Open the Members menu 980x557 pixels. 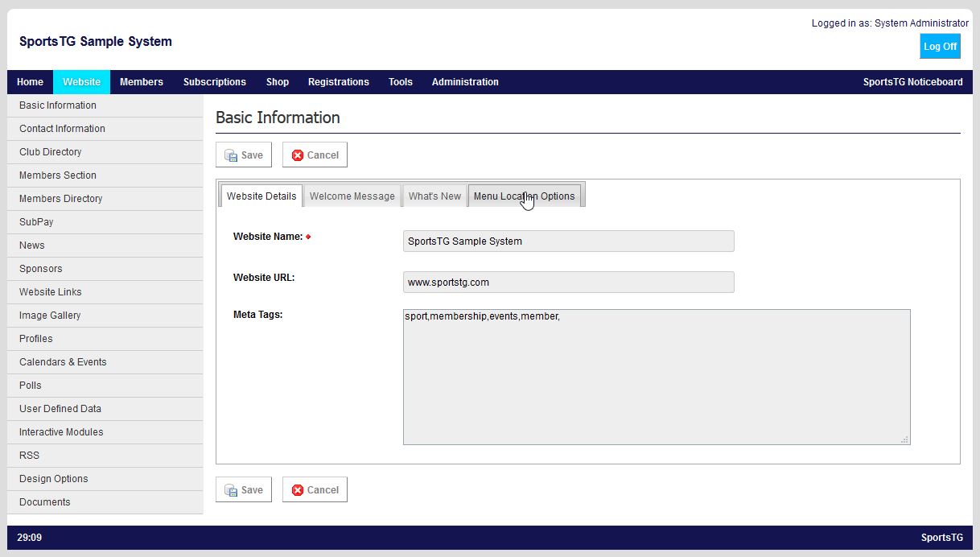[x=142, y=82]
